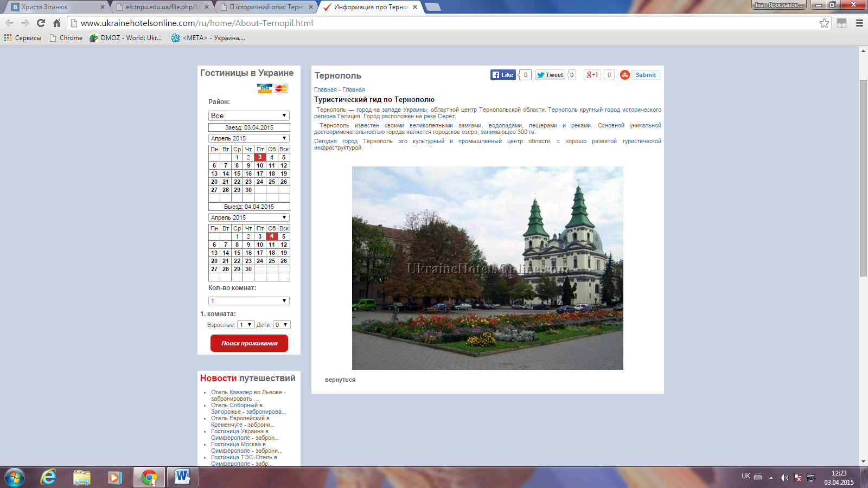
Task: Click the UK language indicator
Action: 746,476
